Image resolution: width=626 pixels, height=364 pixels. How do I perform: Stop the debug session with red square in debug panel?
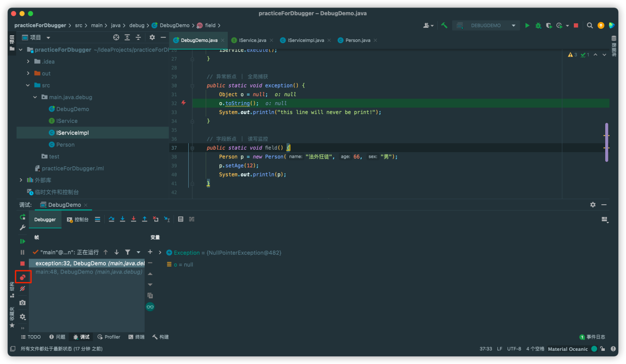[22, 264]
